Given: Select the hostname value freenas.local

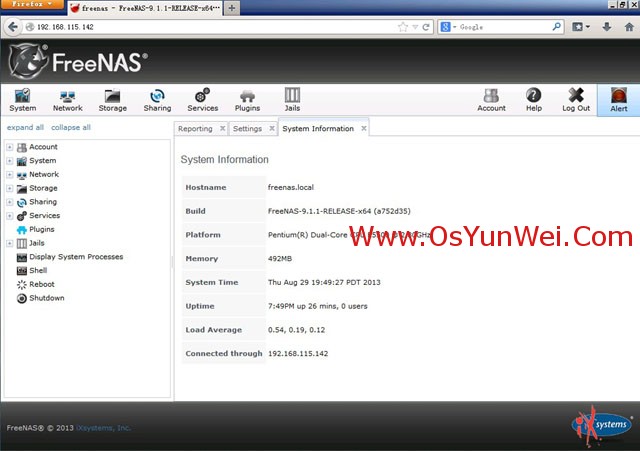Looking at the screenshot, I should (x=291, y=187).
